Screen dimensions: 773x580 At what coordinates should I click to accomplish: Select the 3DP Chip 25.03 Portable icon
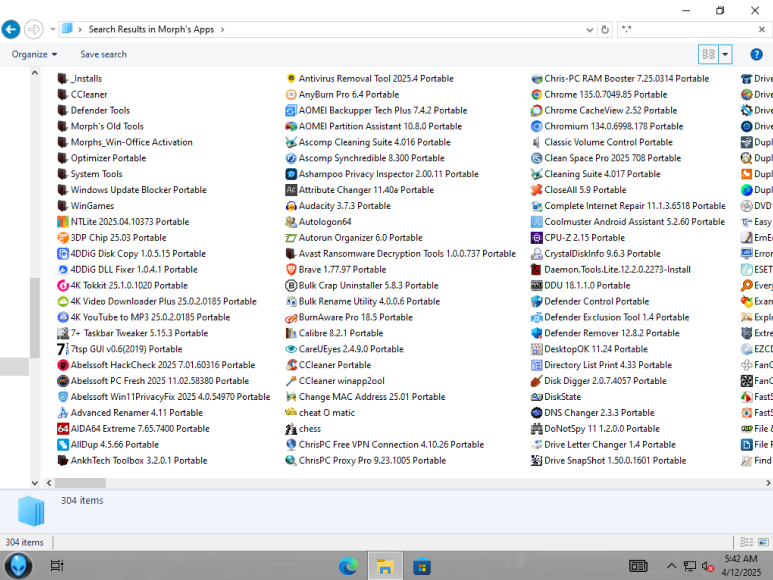[63, 238]
